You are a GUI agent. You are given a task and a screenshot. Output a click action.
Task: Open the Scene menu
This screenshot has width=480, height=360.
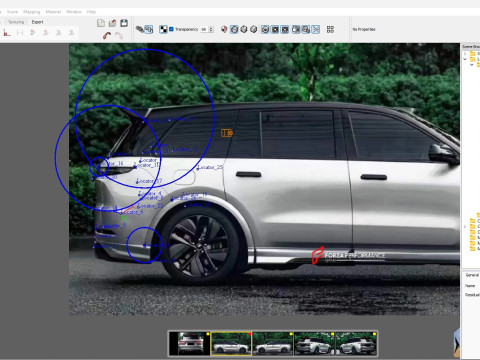tap(12, 12)
